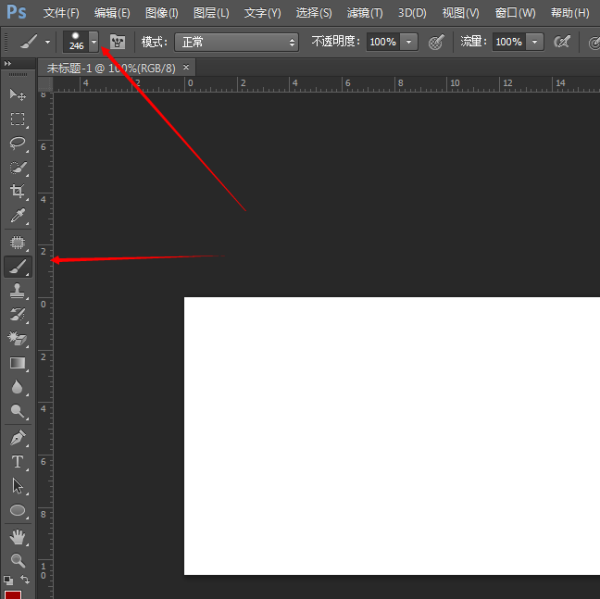Open the 窗口(W) menu
This screenshot has height=599, width=600.
515,13
